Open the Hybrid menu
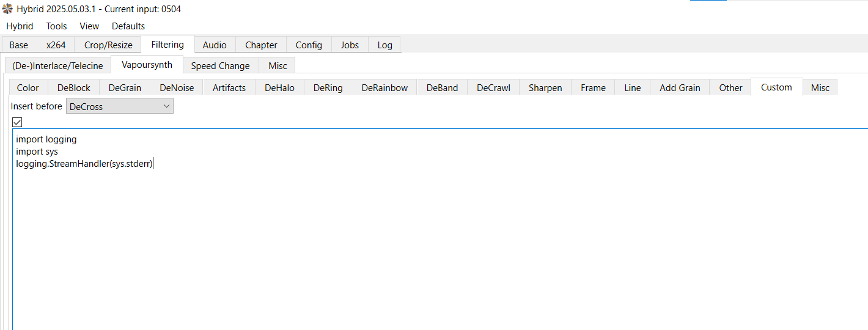The width and height of the screenshot is (868, 330). (x=20, y=26)
